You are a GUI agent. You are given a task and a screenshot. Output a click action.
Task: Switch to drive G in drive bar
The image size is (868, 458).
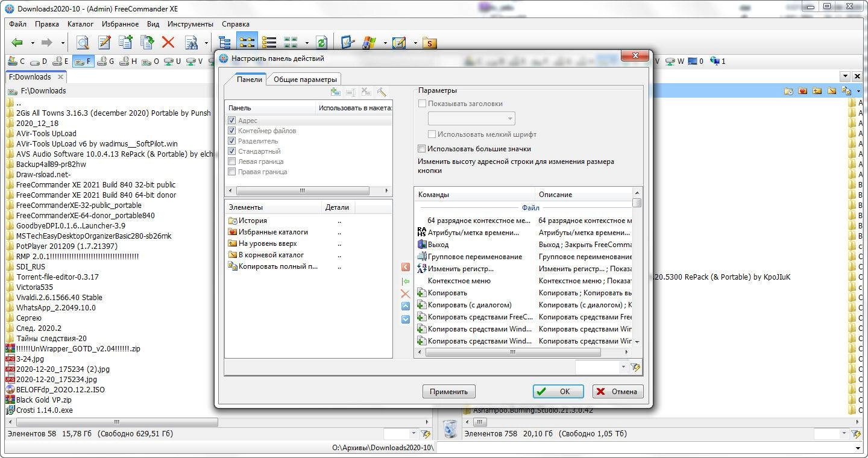(x=105, y=61)
